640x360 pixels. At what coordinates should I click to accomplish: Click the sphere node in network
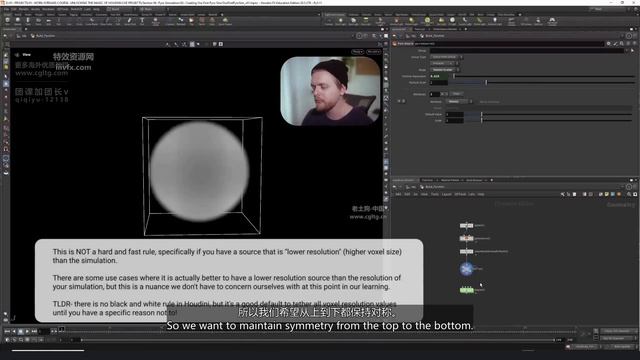click(466, 225)
